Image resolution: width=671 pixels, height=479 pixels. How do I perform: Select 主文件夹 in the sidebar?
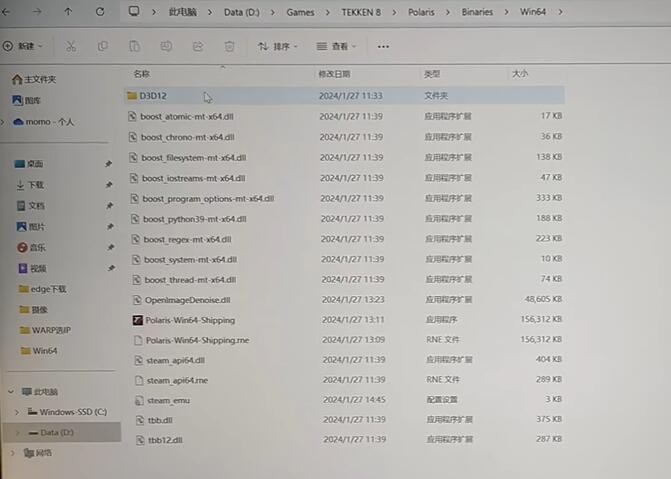(x=34, y=79)
